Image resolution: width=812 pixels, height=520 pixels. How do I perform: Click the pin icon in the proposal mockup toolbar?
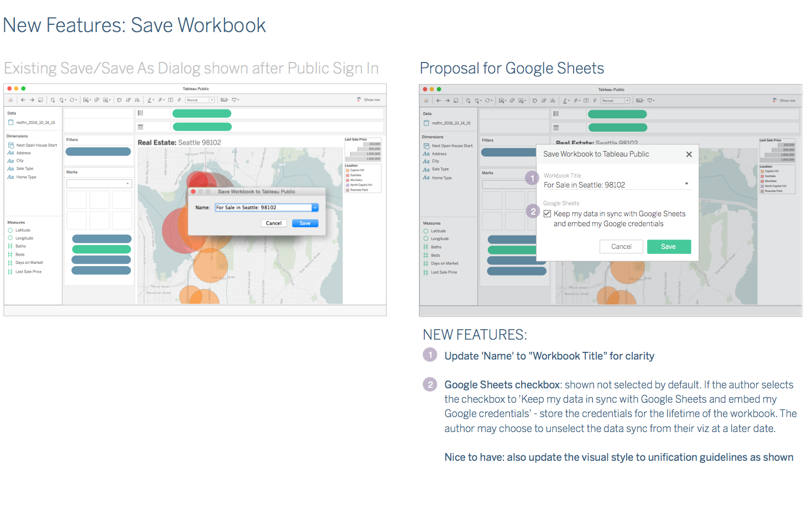click(x=595, y=101)
